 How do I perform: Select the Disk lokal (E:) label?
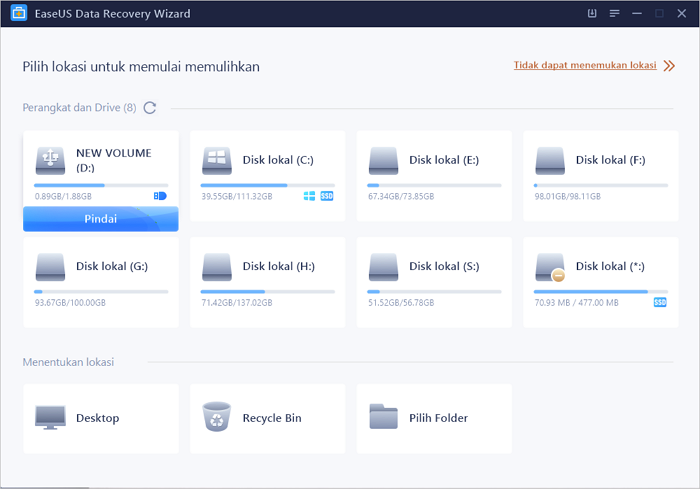444,160
